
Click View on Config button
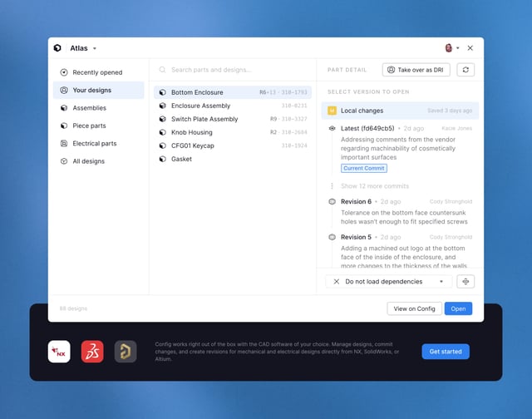[414, 308]
